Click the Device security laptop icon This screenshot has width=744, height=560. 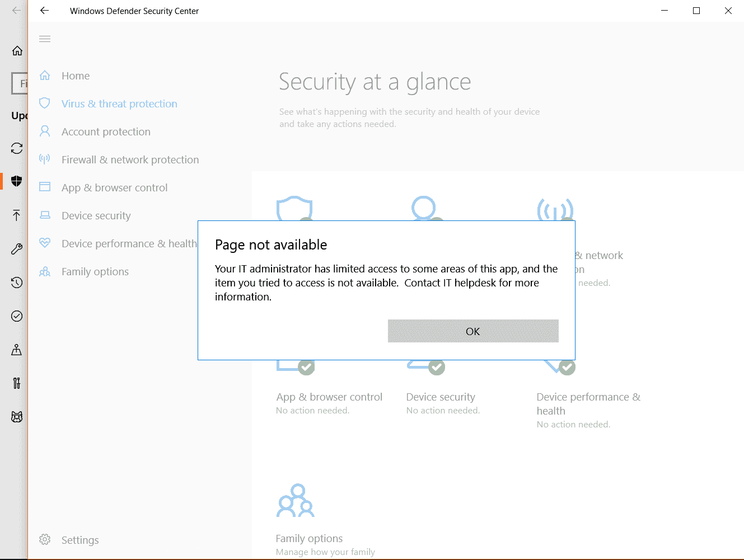pyautogui.click(x=45, y=215)
